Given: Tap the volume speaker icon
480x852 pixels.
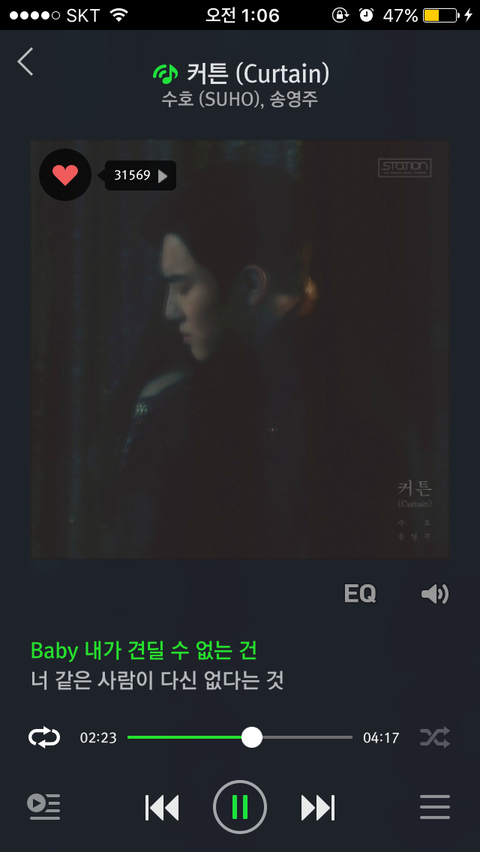Looking at the screenshot, I should point(435,594).
